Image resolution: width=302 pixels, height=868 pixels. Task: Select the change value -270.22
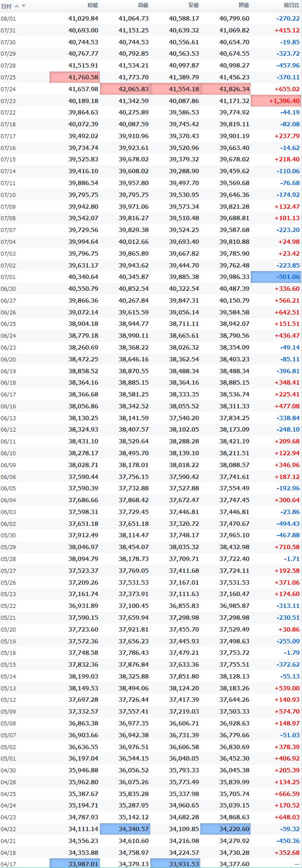pyautogui.click(x=288, y=19)
